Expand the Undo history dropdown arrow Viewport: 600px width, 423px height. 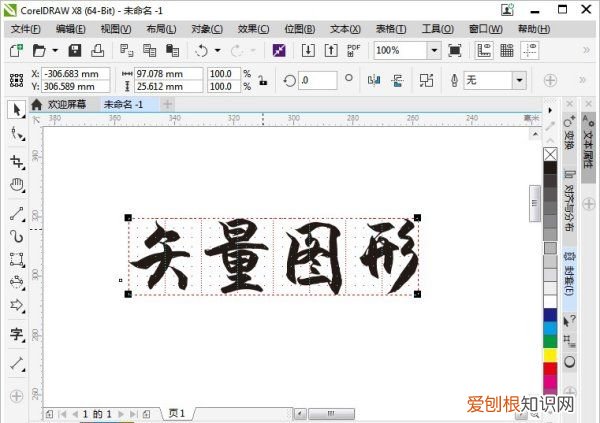pyautogui.click(x=218, y=51)
